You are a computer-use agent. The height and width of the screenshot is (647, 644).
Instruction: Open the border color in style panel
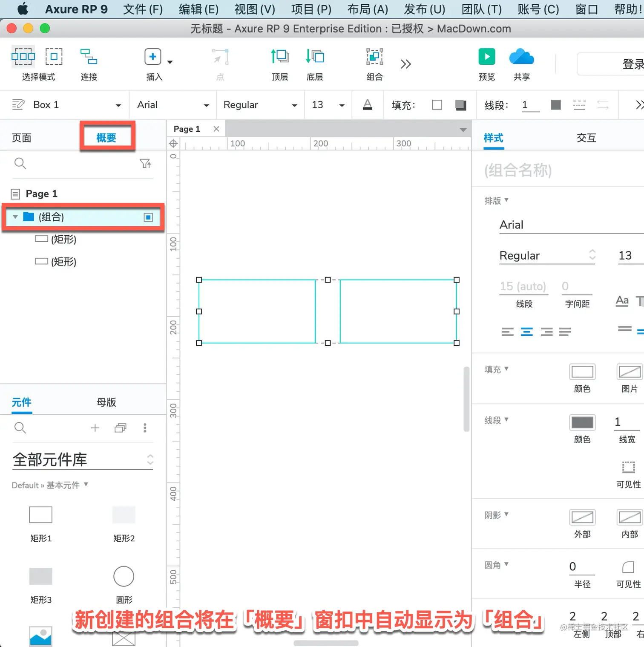[582, 422]
